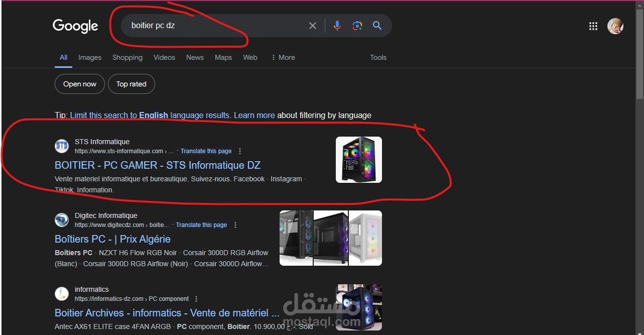This screenshot has height=335, width=644.
Task: Select the All tab
Action: click(x=63, y=58)
